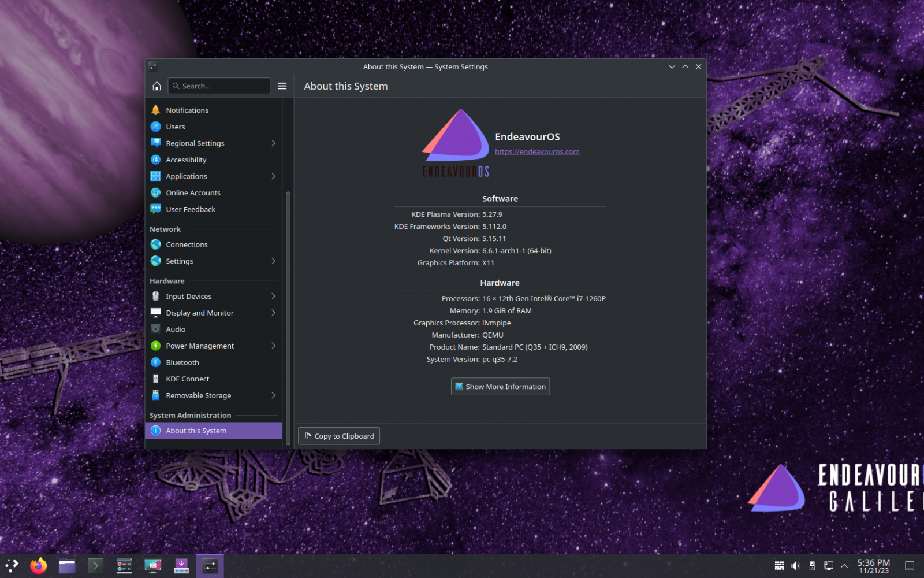Expand the Applications category
The image size is (924, 578).
coord(273,176)
